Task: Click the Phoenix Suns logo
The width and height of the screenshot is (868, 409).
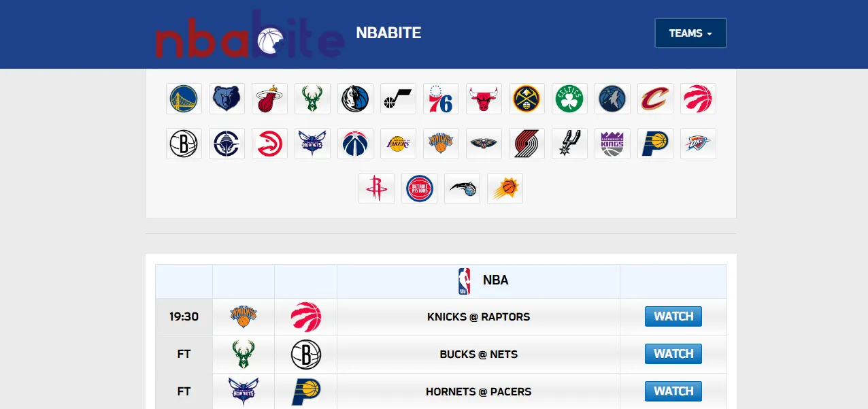Action: 505,189
